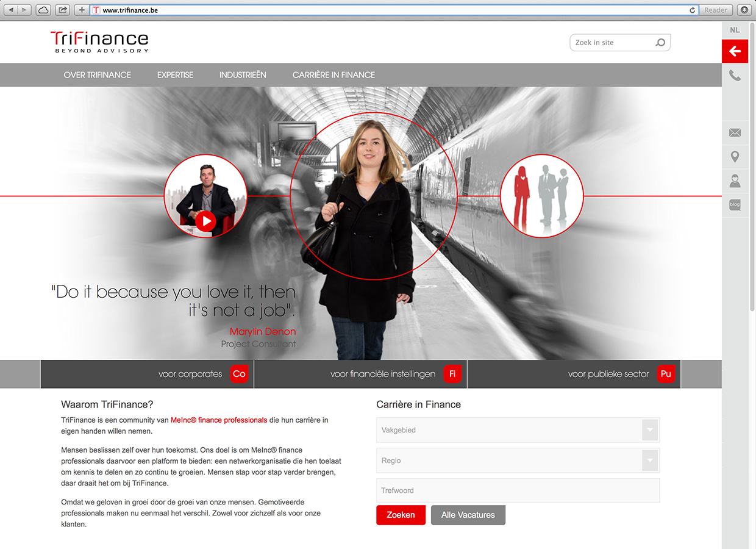The height and width of the screenshot is (549, 756).
Task: Click the 'Alle Vacatures' button
Action: pos(468,515)
